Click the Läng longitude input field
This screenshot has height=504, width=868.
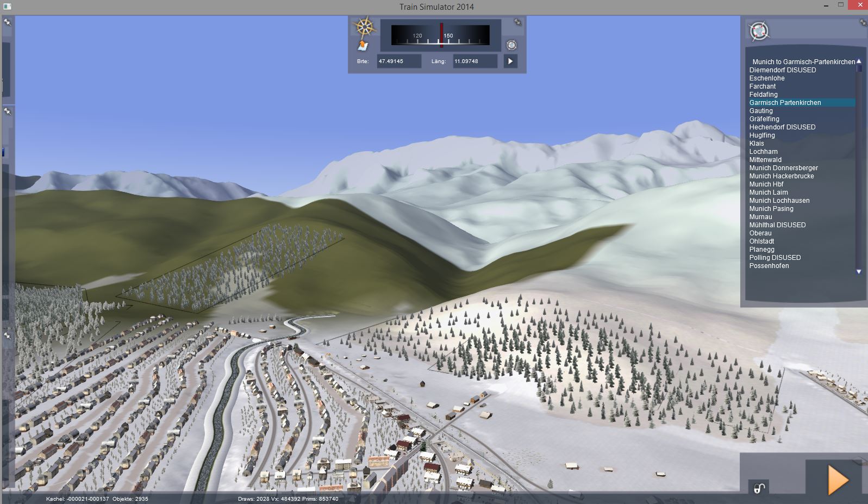tap(474, 61)
